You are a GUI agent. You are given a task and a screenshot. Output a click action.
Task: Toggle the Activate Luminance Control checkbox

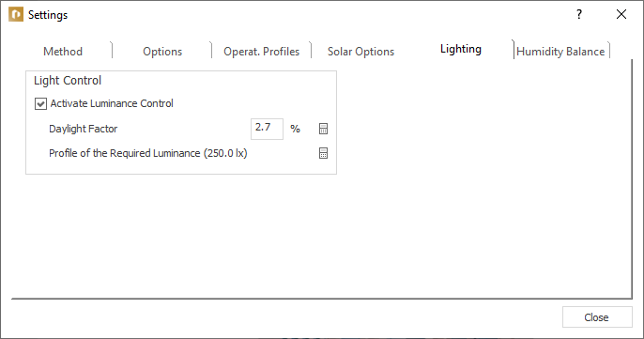[40, 103]
